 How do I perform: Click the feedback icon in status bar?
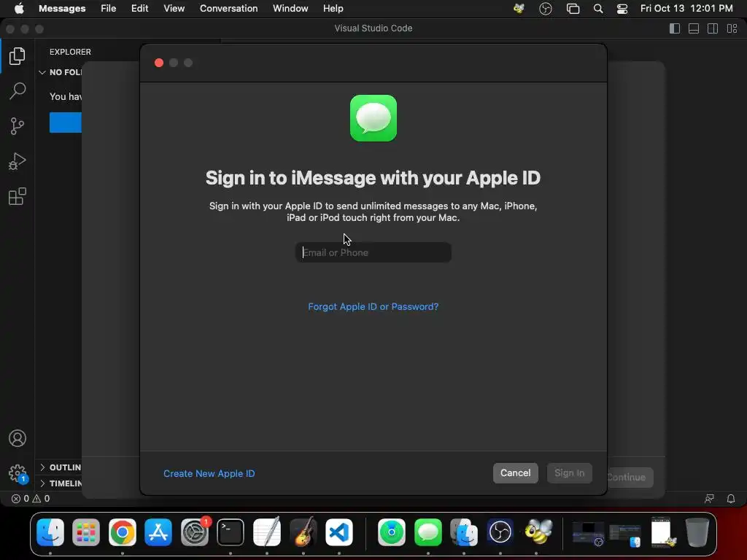[709, 499]
